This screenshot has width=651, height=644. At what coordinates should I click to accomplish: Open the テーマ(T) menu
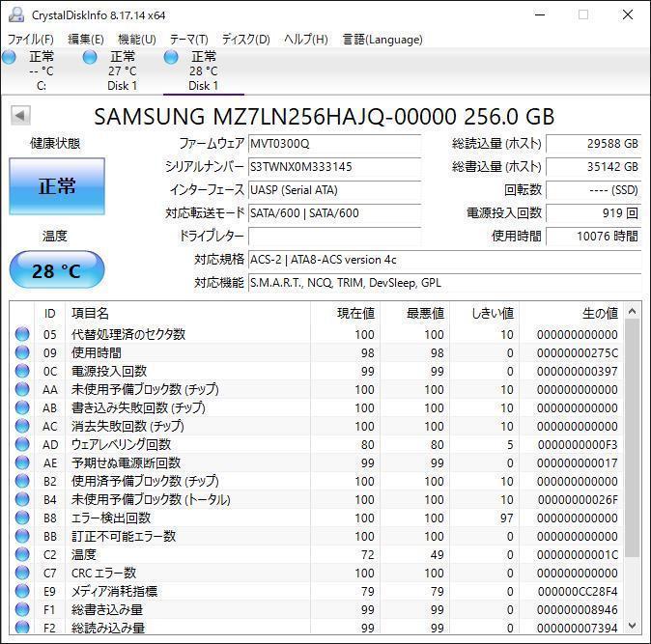pos(189,40)
